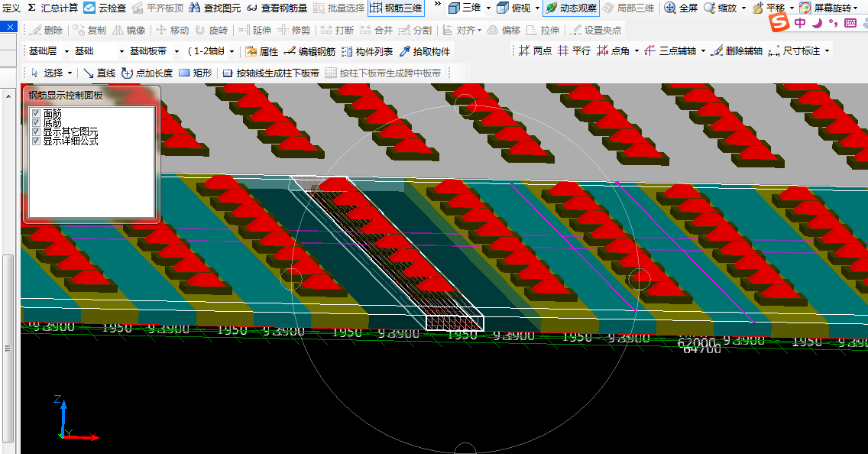868x454 pixels.
Task: Choose 平移 pan hand tool
Action: tap(758, 8)
